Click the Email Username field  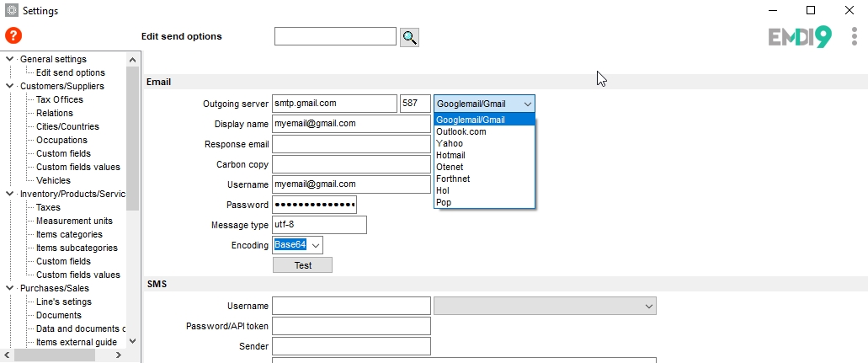[352, 184]
